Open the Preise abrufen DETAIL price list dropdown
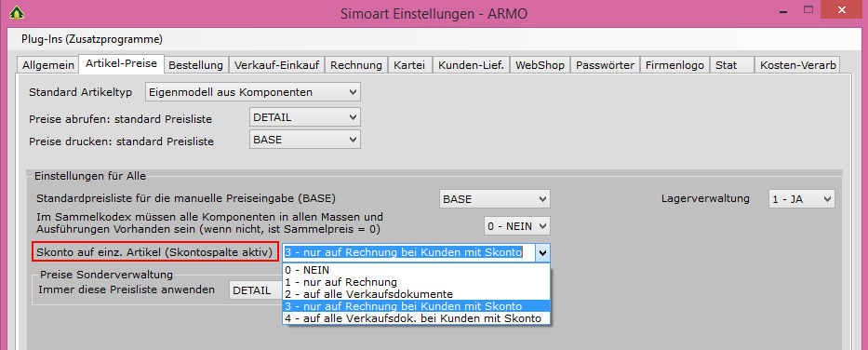This screenshot has height=350, width=868. 305,117
